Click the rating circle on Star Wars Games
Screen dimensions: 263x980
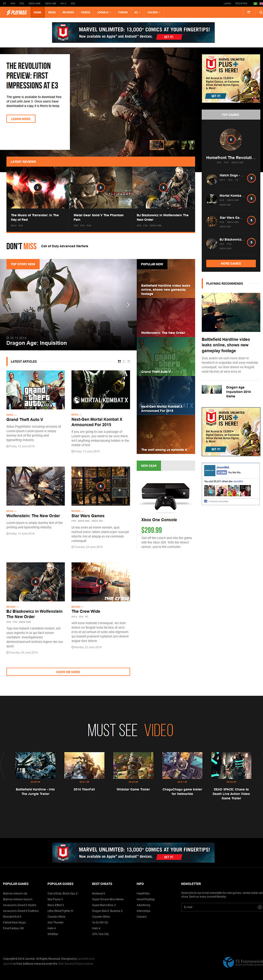101,486
